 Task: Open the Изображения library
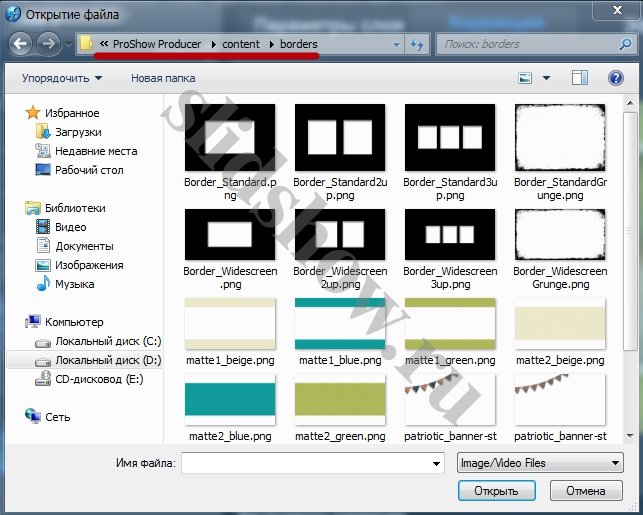pos(89,265)
